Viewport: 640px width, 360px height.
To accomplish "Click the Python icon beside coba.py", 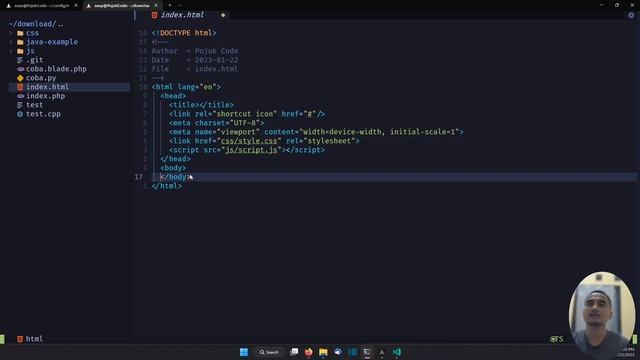I will coord(20,78).
